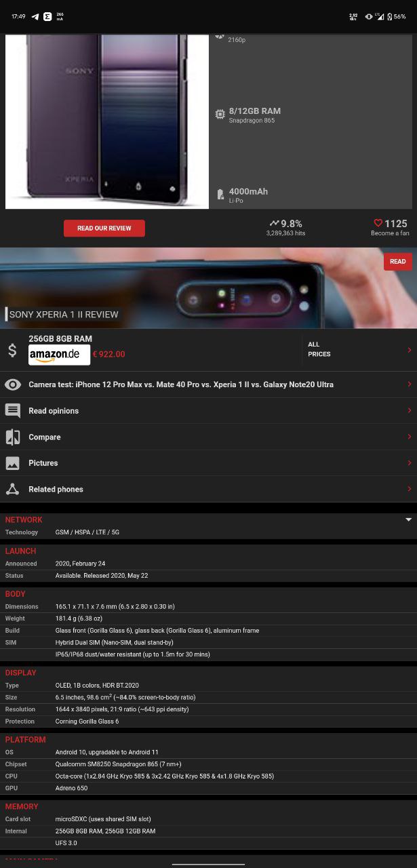Tap the Dimensions spec label

(22, 606)
